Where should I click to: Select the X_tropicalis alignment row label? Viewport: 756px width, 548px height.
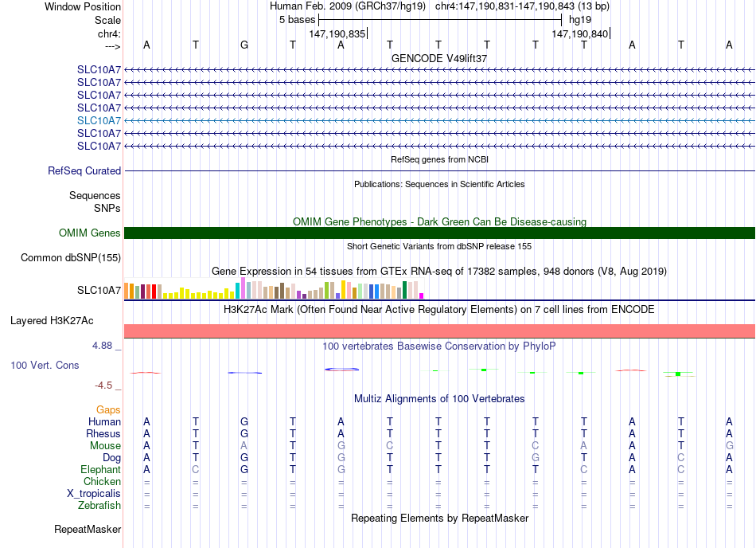coord(94,494)
